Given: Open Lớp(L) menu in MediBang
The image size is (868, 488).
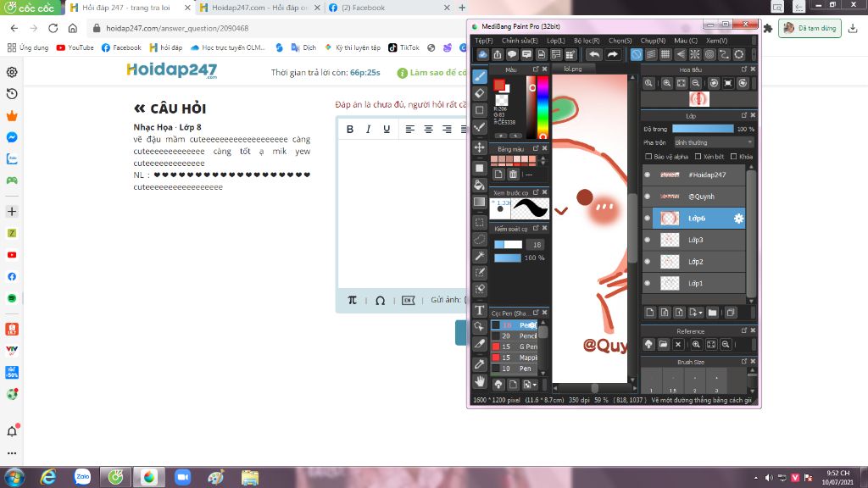Looking at the screenshot, I should (x=556, y=41).
